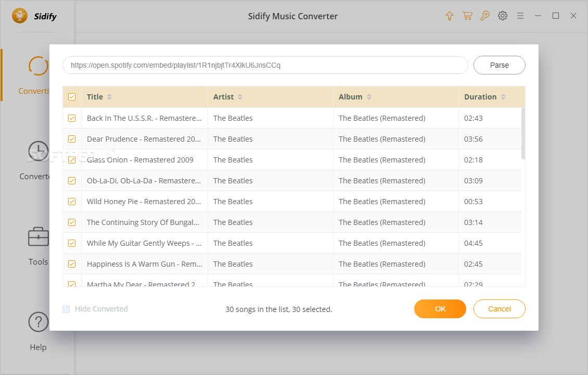The image size is (588, 375).
Task: Sort songs by the Artist column arrows
Action: click(x=239, y=96)
